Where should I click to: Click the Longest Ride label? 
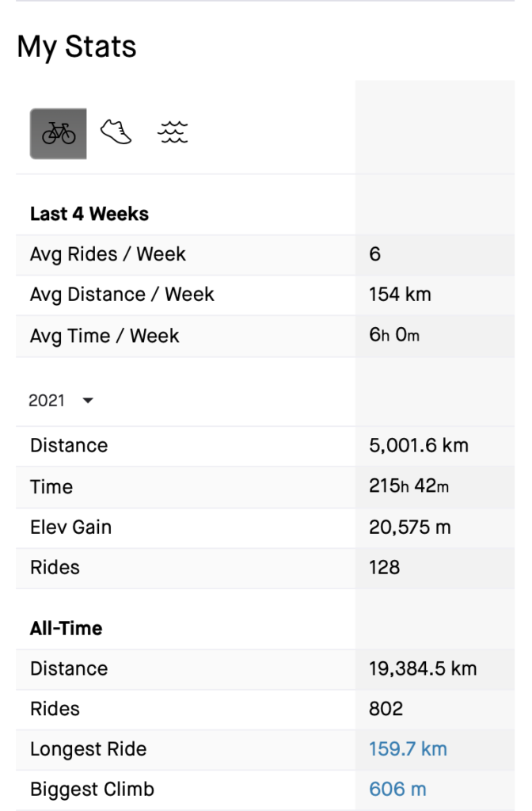coord(89,749)
